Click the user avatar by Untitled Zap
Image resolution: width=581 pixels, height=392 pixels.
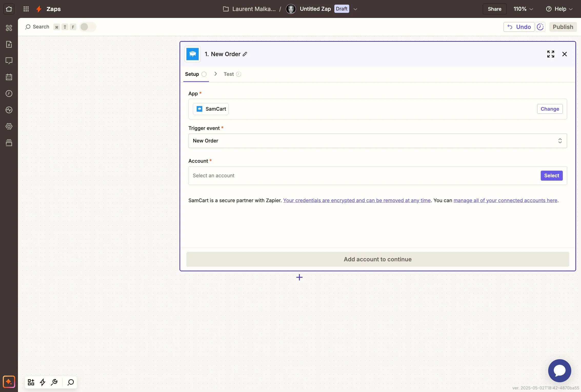pos(291,9)
